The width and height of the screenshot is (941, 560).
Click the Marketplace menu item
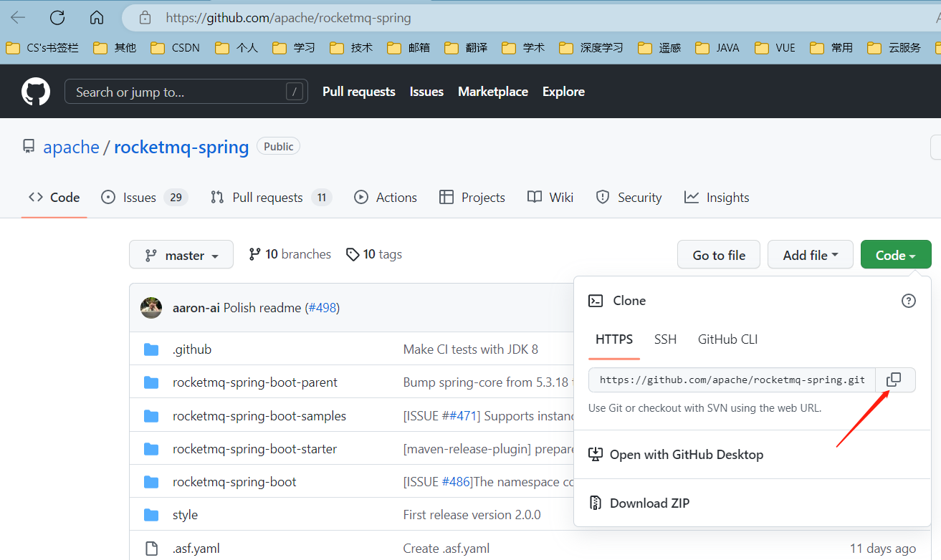492,91
